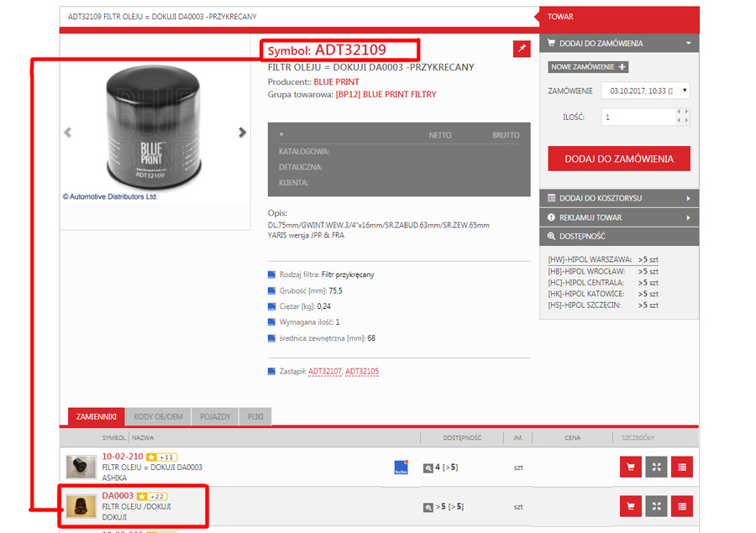Open the DA0003 product link

118,496
